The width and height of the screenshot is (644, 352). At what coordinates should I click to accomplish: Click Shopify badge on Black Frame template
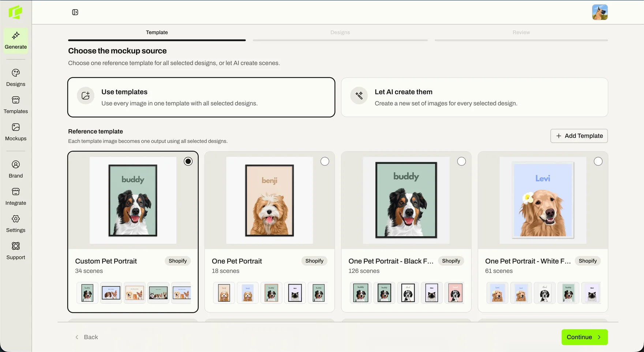pyautogui.click(x=451, y=261)
